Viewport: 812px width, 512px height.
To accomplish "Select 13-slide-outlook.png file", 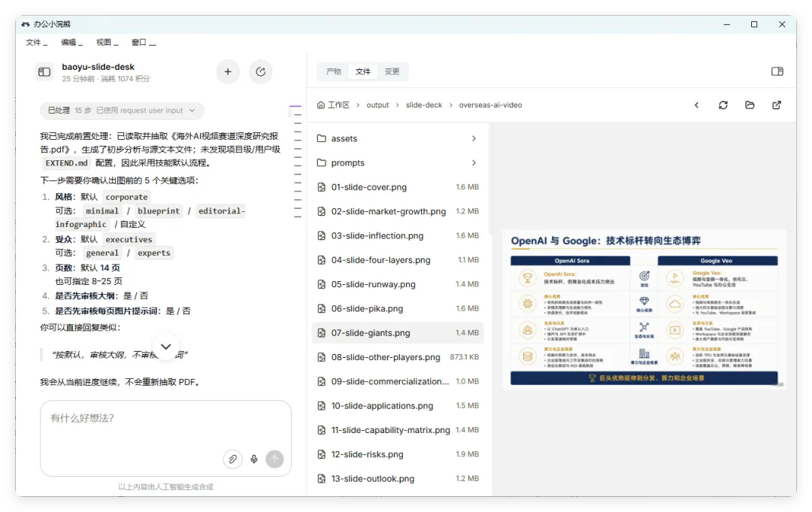I will [398, 479].
